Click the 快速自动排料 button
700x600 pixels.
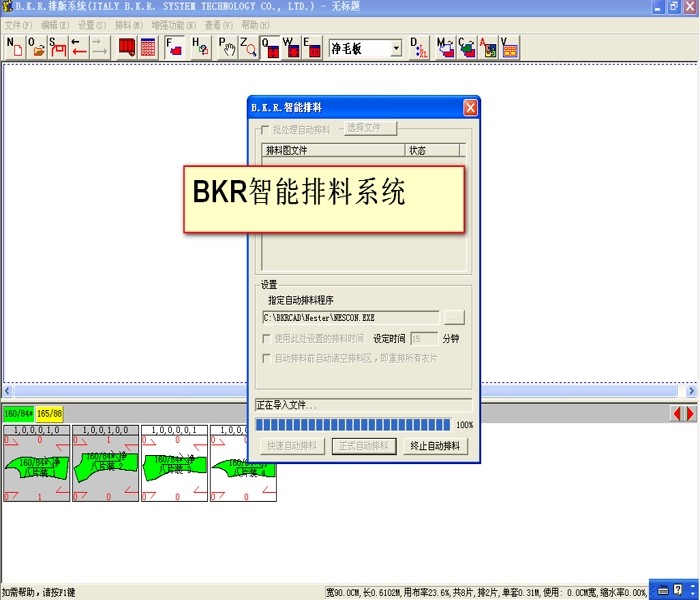(292, 446)
